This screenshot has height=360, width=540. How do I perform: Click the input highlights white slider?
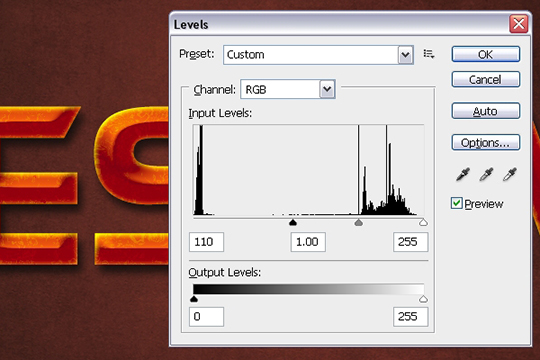click(423, 223)
